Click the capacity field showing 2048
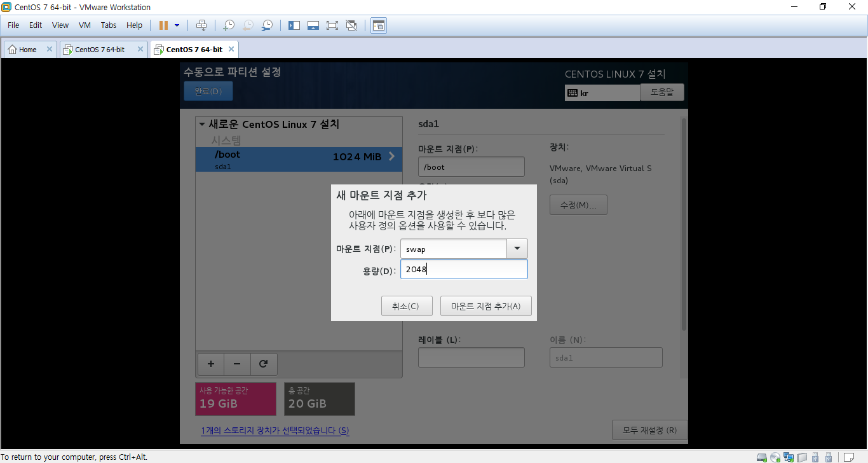 (464, 269)
